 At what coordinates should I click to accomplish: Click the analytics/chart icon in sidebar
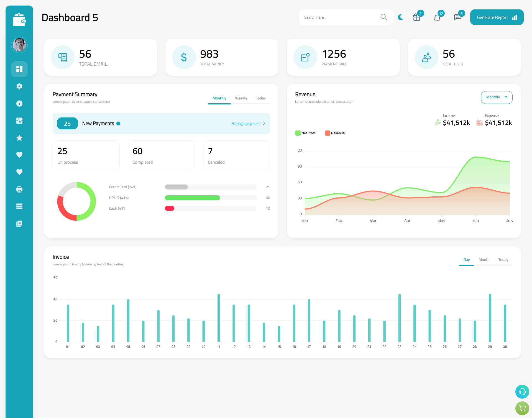pyautogui.click(x=19, y=120)
